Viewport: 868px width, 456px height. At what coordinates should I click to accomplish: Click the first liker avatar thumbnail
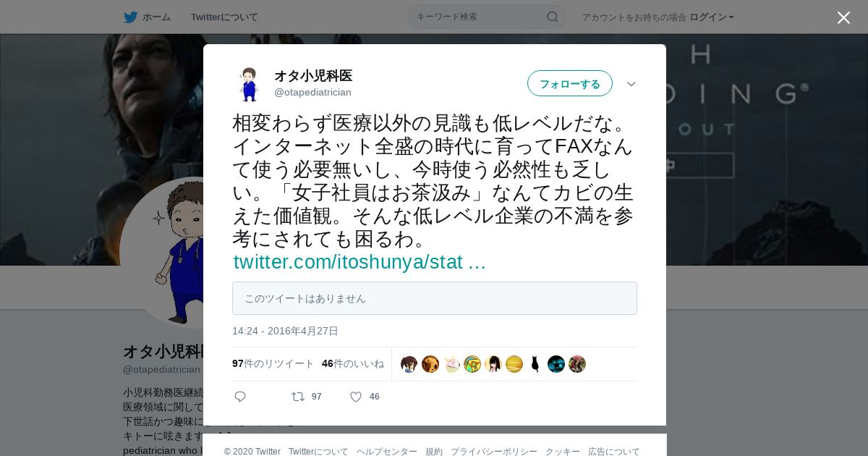[x=409, y=364]
